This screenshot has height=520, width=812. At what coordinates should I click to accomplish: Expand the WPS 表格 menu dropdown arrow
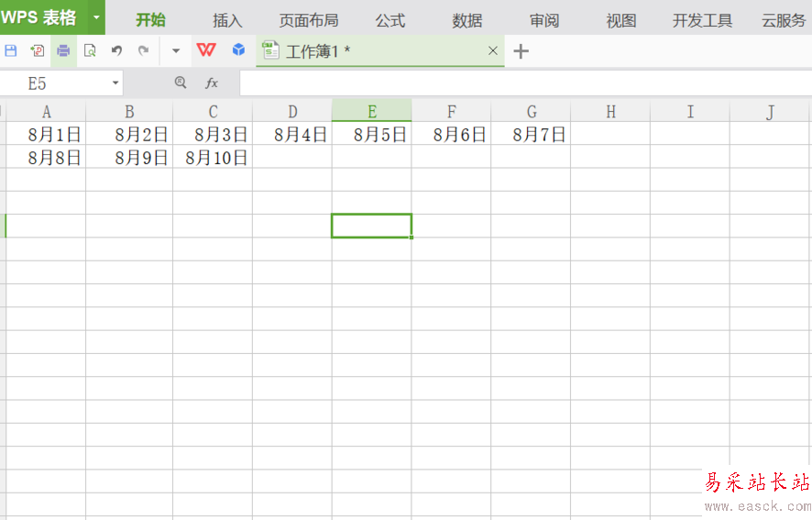tap(96, 17)
